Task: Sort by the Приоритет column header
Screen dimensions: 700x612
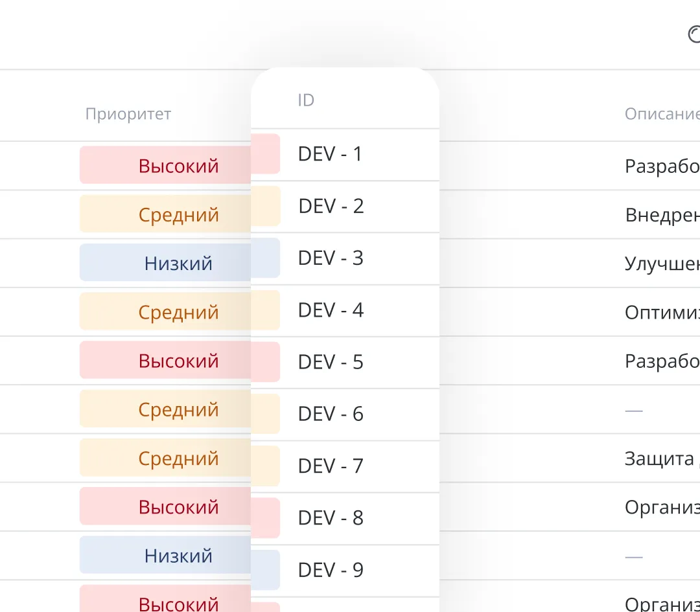Action: click(128, 115)
